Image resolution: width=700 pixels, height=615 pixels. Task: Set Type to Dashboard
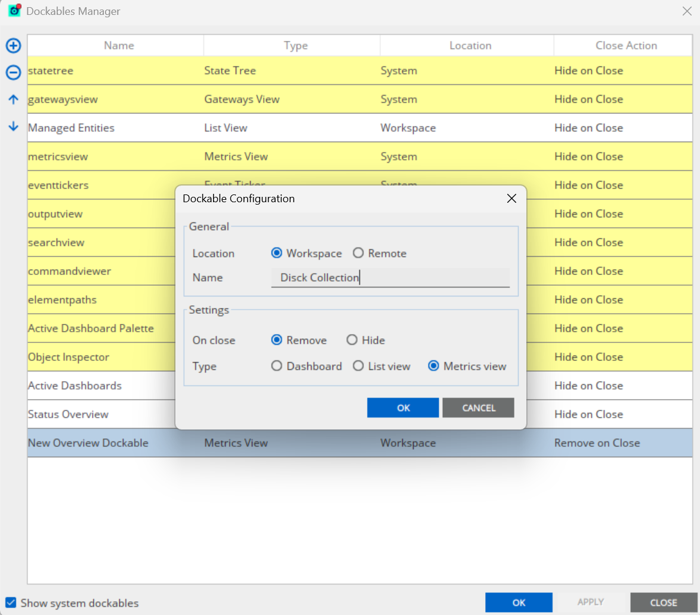[x=276, y=366]
